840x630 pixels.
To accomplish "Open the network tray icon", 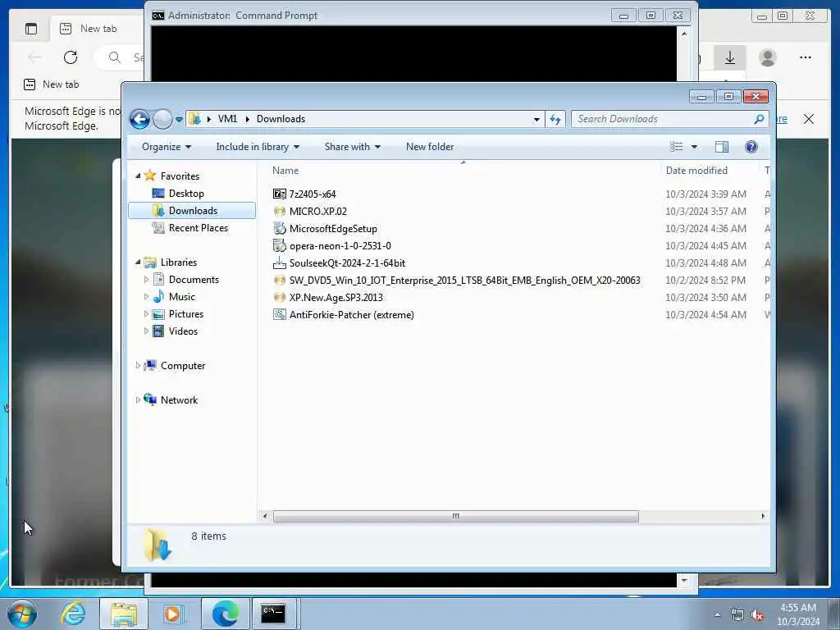I will coord(737,615).
